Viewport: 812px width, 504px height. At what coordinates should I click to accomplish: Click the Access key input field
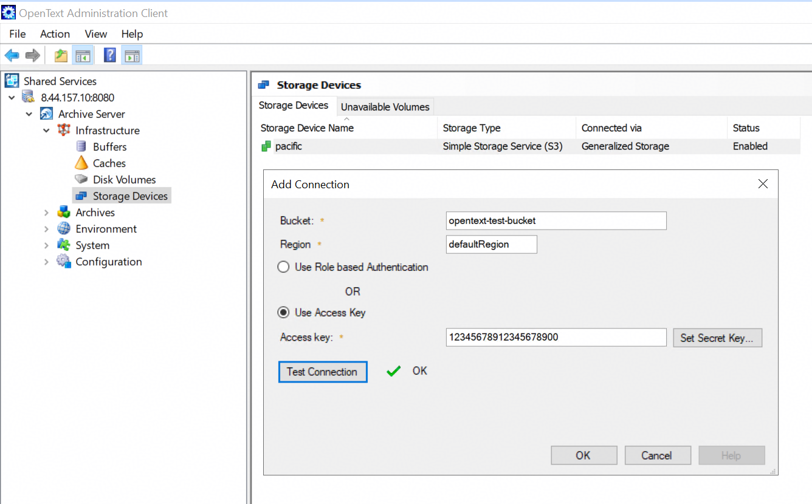tap(556, 337)
